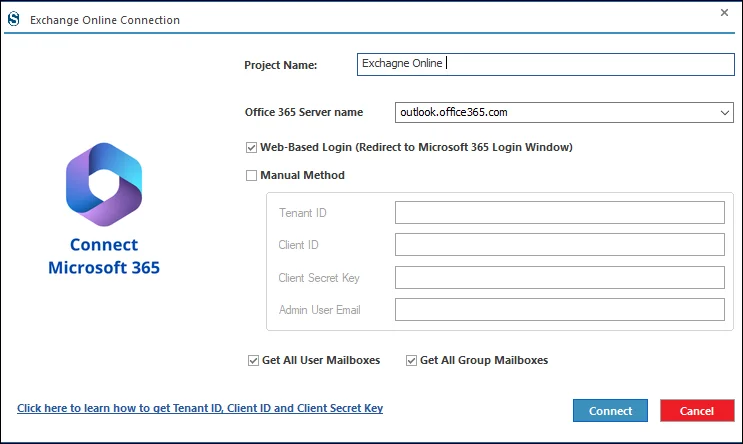743x444 pixels.
Task: Click the 'Project Name:' label
Action: [x=281, y=65]
